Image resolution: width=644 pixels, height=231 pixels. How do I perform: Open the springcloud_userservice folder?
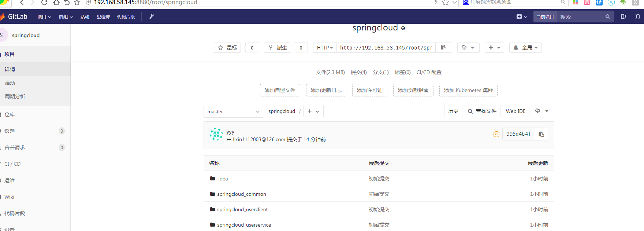[244, 225]
